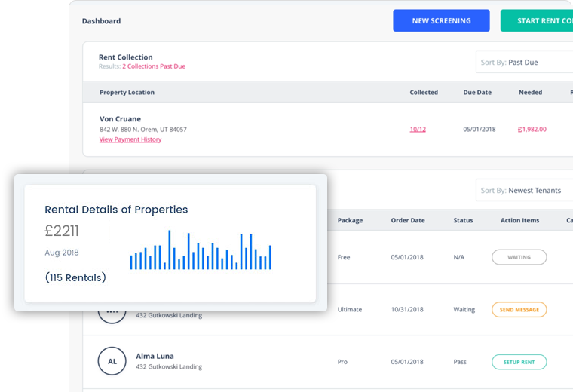Image resolution: width=573 pixels, height=392 pixels.
Task: Click the Rental Details of Properties title
Action: [116, 210]
